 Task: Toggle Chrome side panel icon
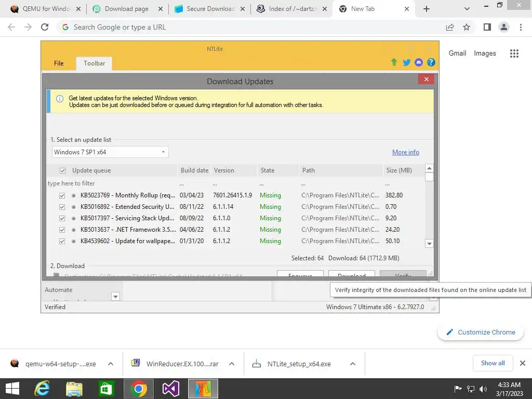tap(487, 27)
